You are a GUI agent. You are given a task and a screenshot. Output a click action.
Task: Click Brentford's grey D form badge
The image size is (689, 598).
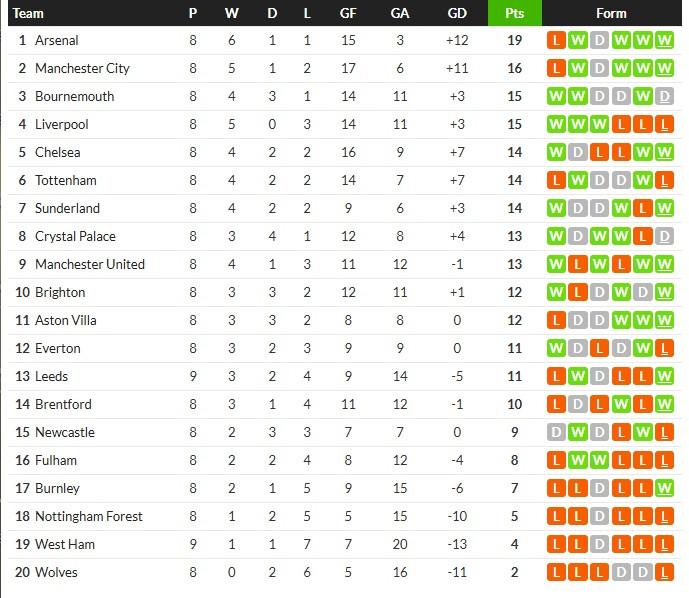click(578, 404)
